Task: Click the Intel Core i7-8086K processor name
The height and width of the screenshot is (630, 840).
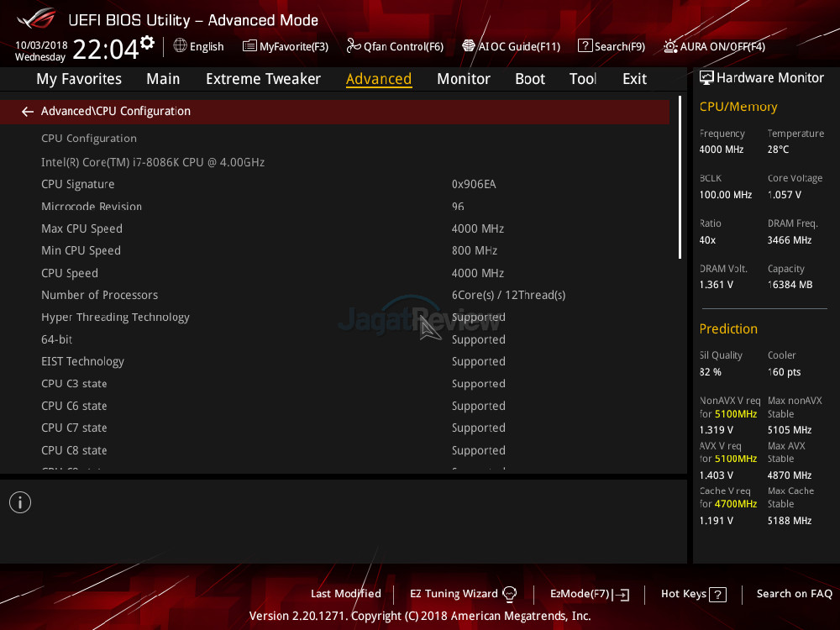Action: [x=153, y=162]
